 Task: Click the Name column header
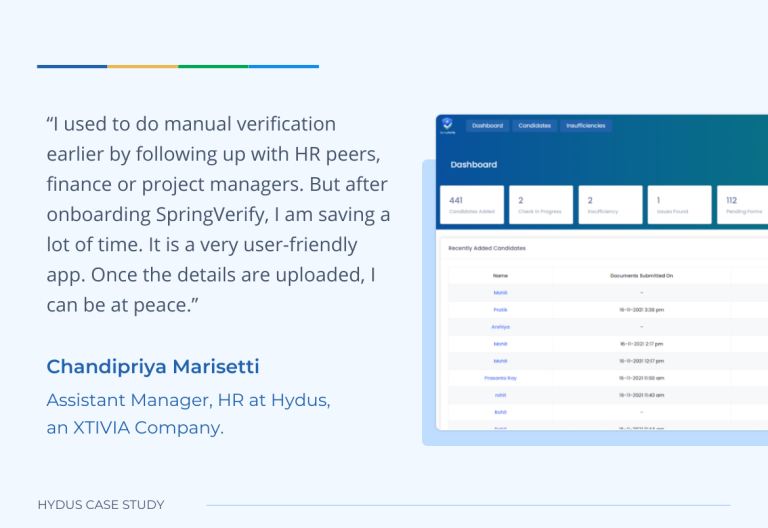pyautogui.click(x=500, y=276)
